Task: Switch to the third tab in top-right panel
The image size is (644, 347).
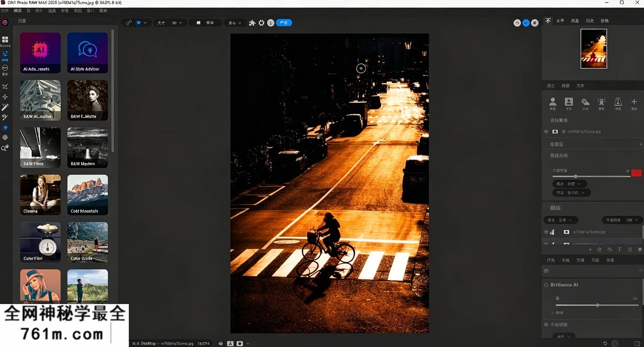Action: (x=575, y=21)
